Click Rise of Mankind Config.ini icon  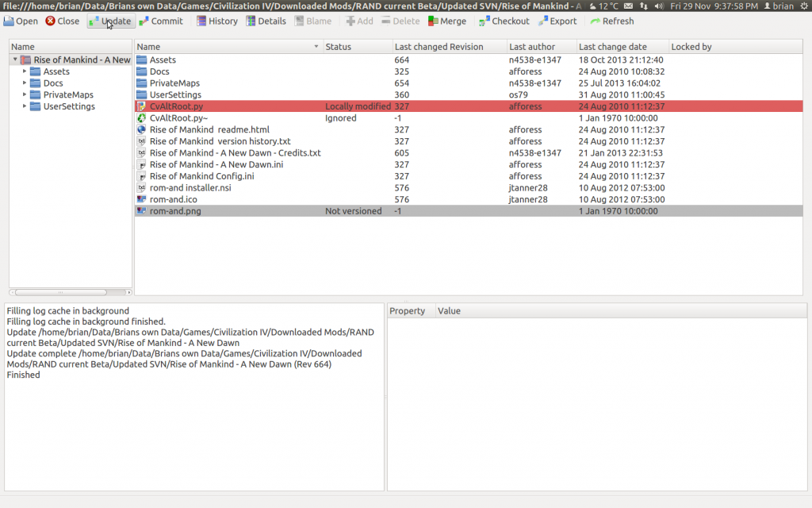[141, 176]
